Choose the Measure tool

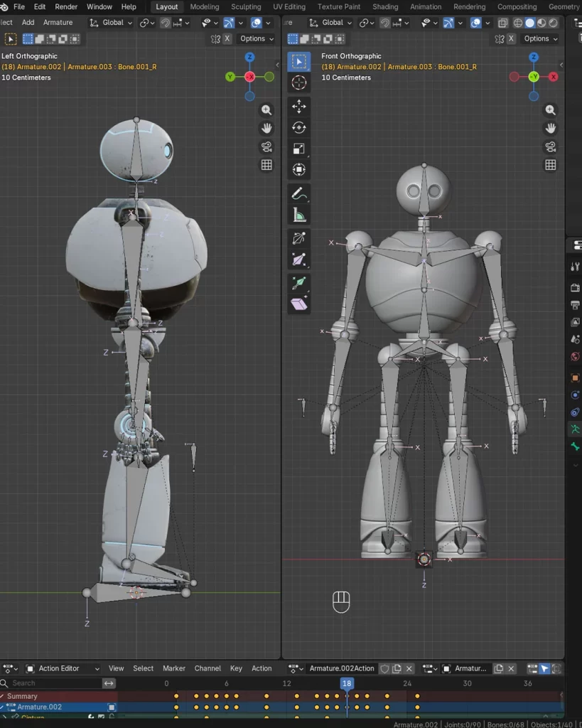point(299,215)
